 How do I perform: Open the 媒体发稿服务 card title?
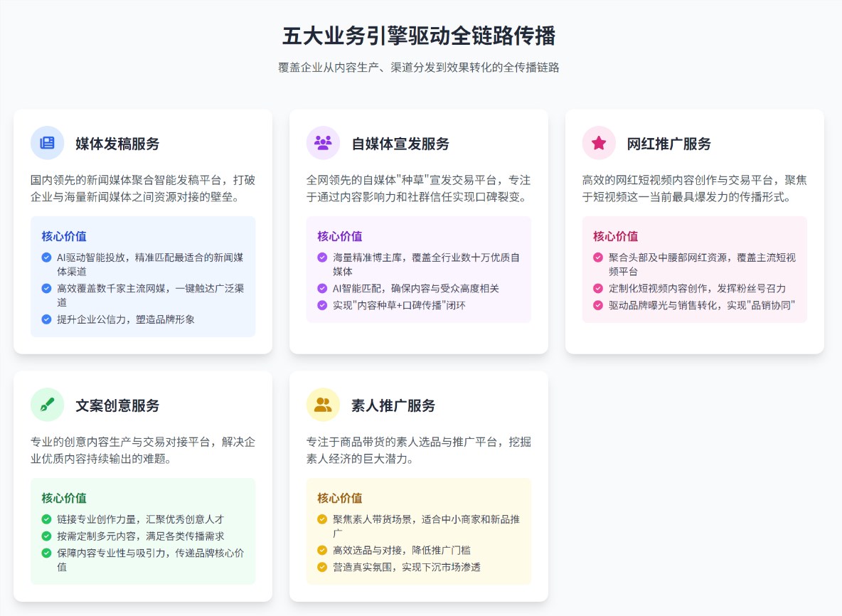pyautogui.click(x=117, y=144)
